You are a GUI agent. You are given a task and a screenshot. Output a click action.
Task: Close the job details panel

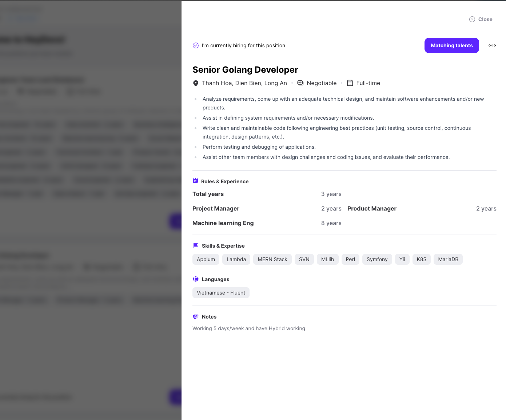tap(481, 19)
